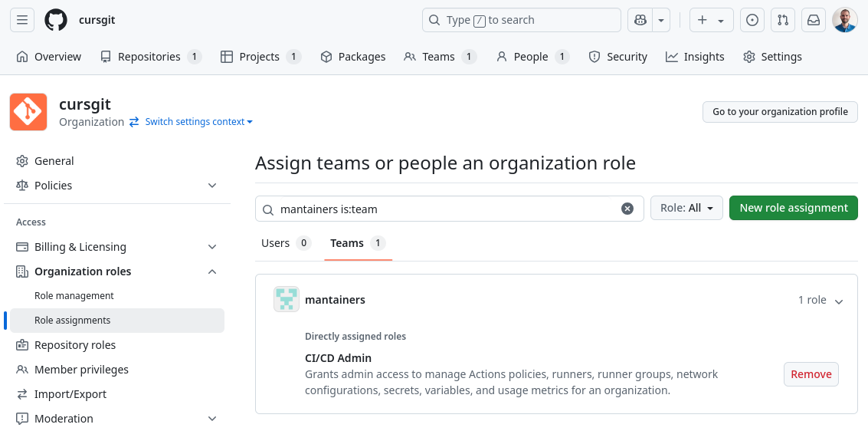Click the Import/Export arrows icon
The width and height of the screenshot is (868, 431).
coord(22,394)
